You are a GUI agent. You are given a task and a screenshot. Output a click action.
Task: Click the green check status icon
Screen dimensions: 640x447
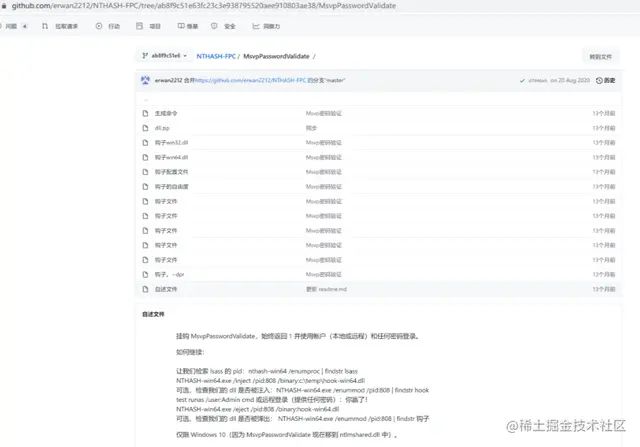pyautogui.click(x=522, y=81)
